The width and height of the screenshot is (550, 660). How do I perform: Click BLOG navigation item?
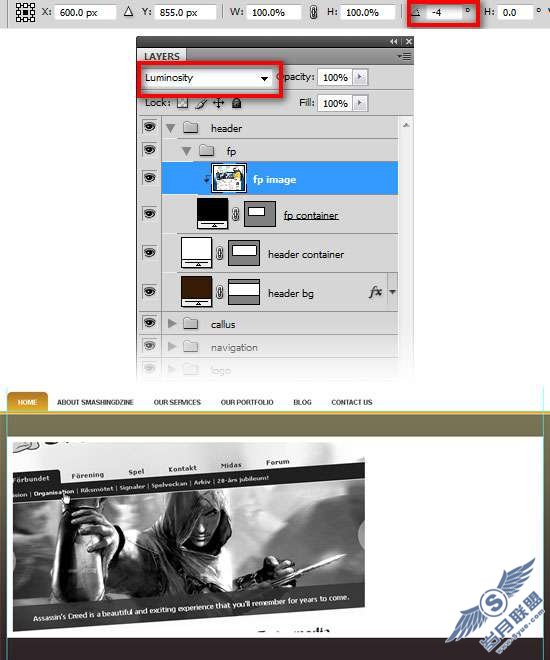coord(303,402)
